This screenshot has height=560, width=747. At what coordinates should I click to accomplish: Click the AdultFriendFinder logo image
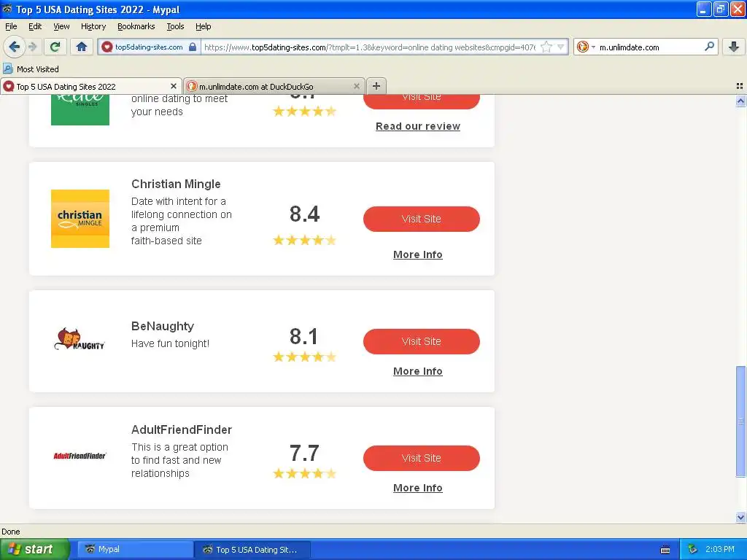click(x=80, y=456)
